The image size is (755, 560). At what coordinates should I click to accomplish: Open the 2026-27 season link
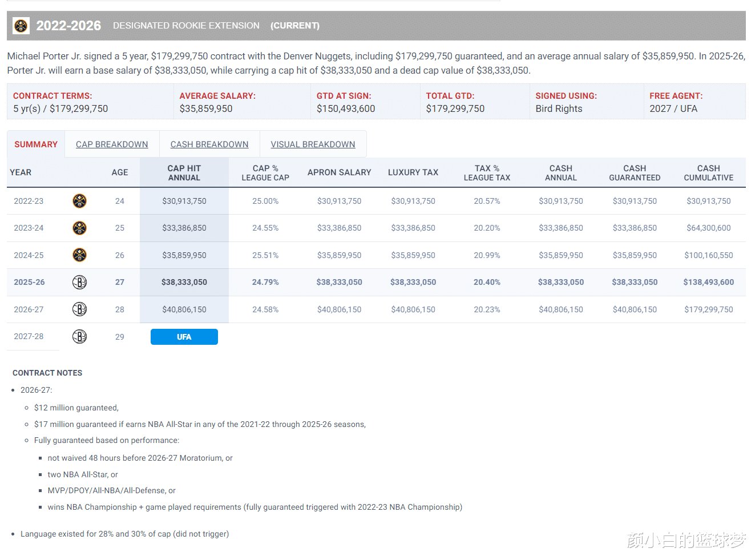29,309
